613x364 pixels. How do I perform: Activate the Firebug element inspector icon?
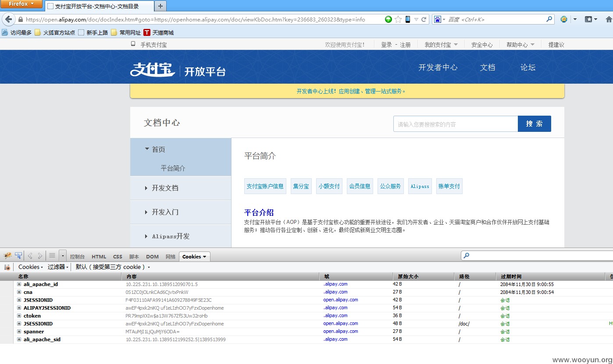click(18, 255)
